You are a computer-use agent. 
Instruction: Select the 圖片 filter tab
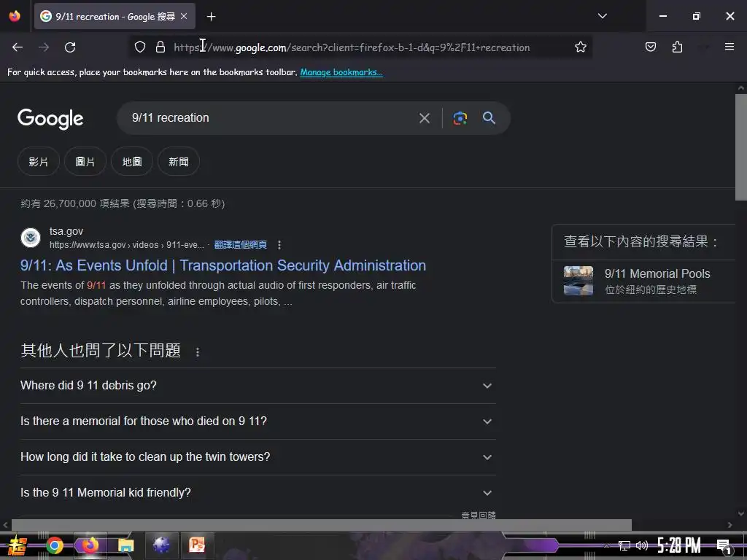click(85, 161)
